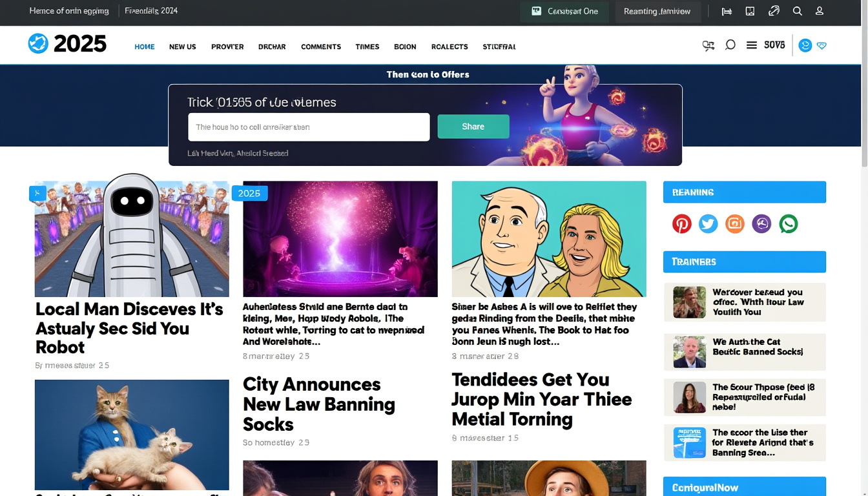Viewport: 868px width, 496px height.
Task: Click the blue circular profile avatar icon
Action: [x=805, y=45]
